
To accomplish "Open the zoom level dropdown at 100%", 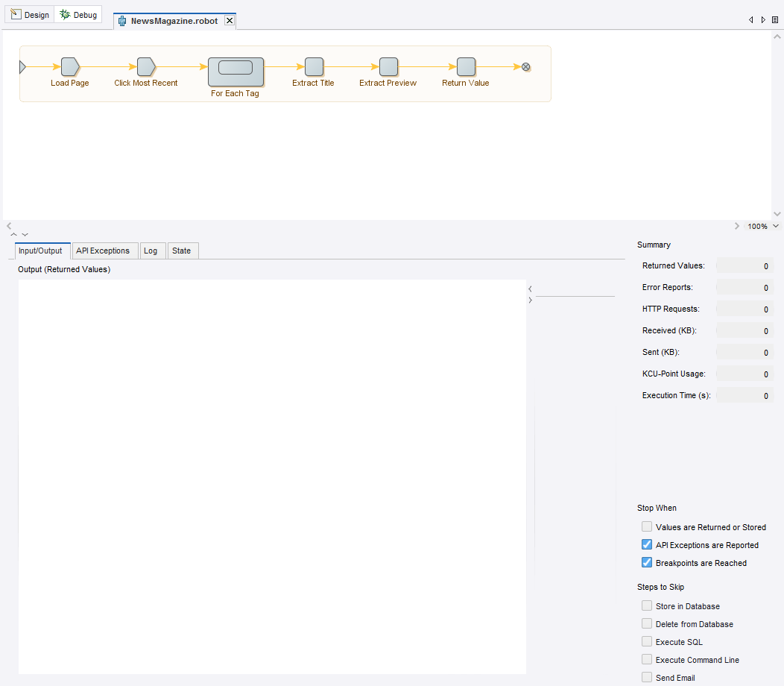I will (x=776, y=226).
